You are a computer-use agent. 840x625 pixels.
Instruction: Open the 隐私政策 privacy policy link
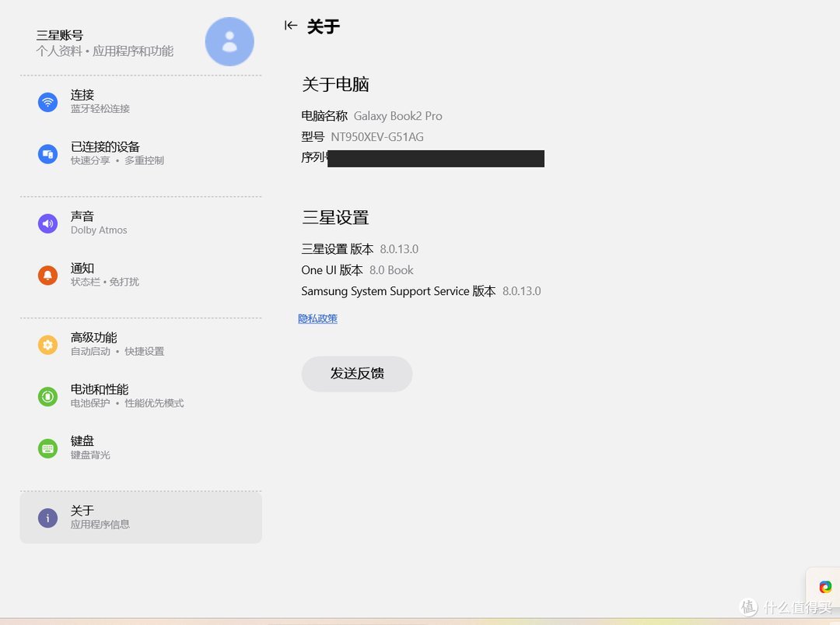[317, 319]
